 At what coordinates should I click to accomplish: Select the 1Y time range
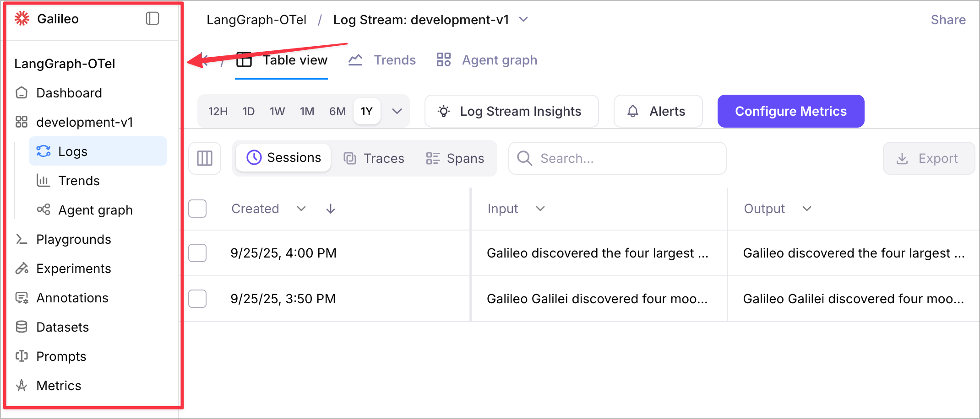pos(367,111)
